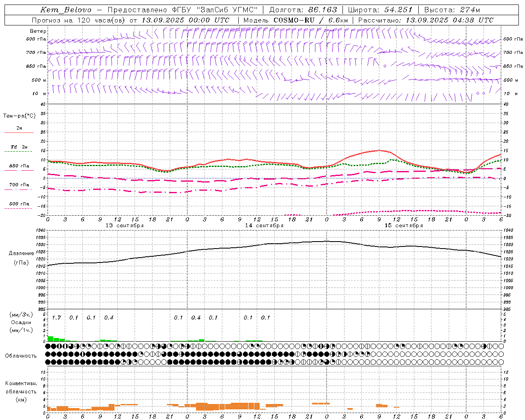Click the 'Широта: 54.251' latitude value
Image resolution: width=525 pixels, height=420 pixels.
coord(380,10)
